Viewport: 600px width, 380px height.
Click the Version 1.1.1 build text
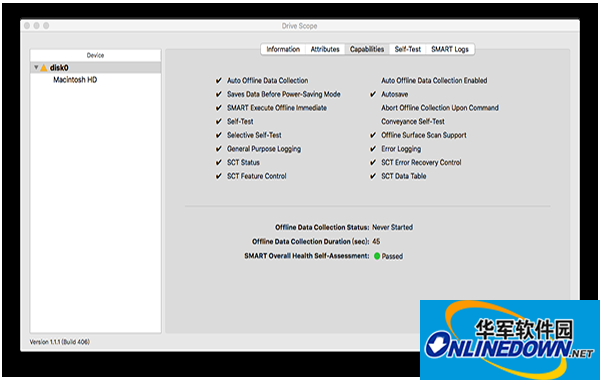point(60,342)
